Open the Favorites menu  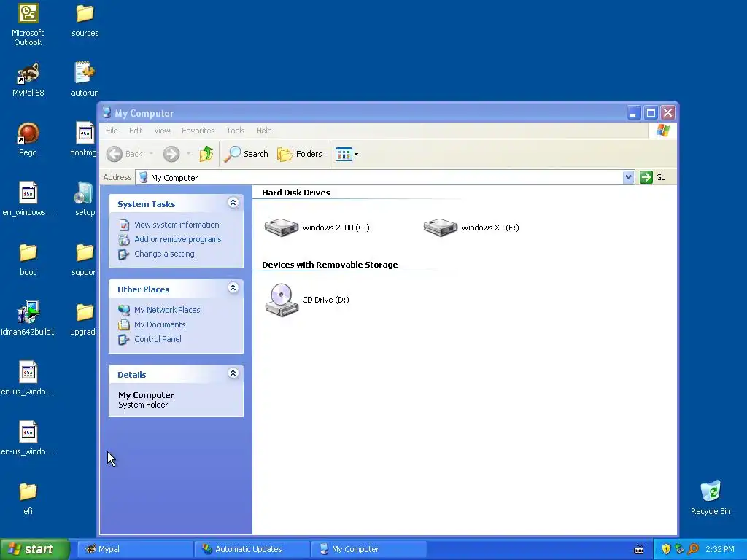(198, 131)
